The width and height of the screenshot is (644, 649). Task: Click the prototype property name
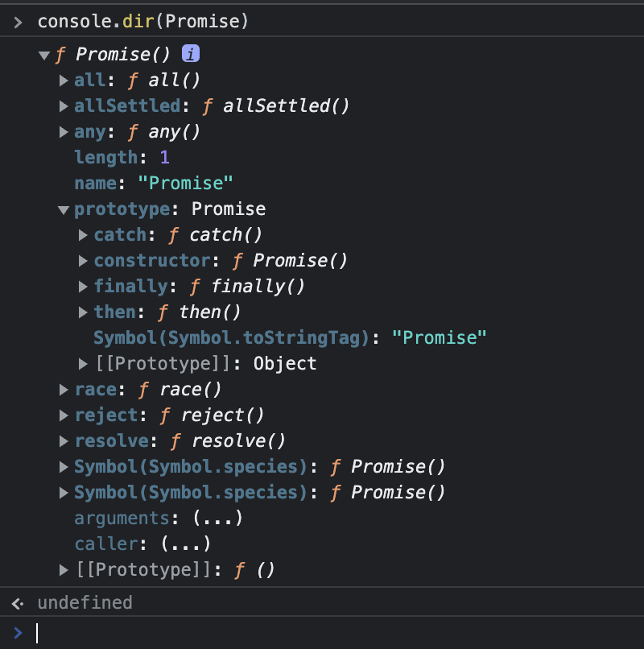pos(122,209)
